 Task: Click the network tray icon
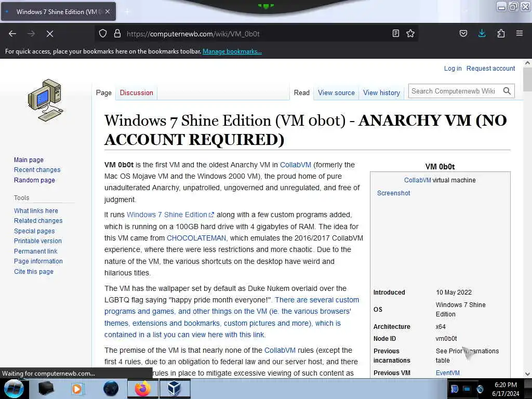point(467,389)
